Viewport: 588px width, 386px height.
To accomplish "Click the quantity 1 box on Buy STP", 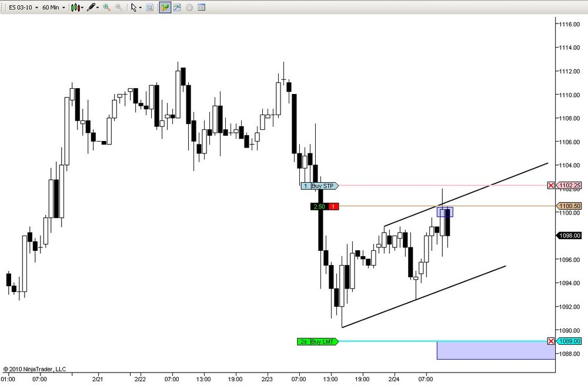I will click(x=306, y=186).
